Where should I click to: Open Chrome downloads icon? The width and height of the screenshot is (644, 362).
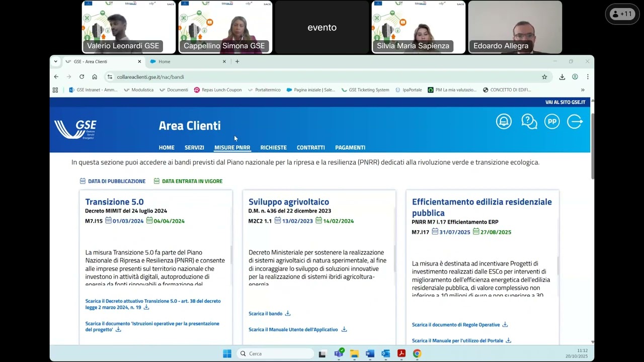[562, 77]
